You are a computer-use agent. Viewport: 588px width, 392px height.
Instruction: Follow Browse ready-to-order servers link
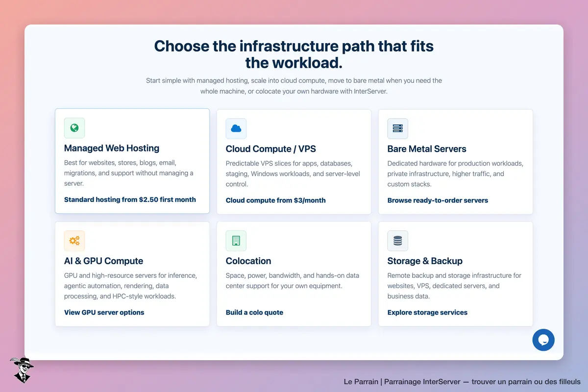pos(438,200)
